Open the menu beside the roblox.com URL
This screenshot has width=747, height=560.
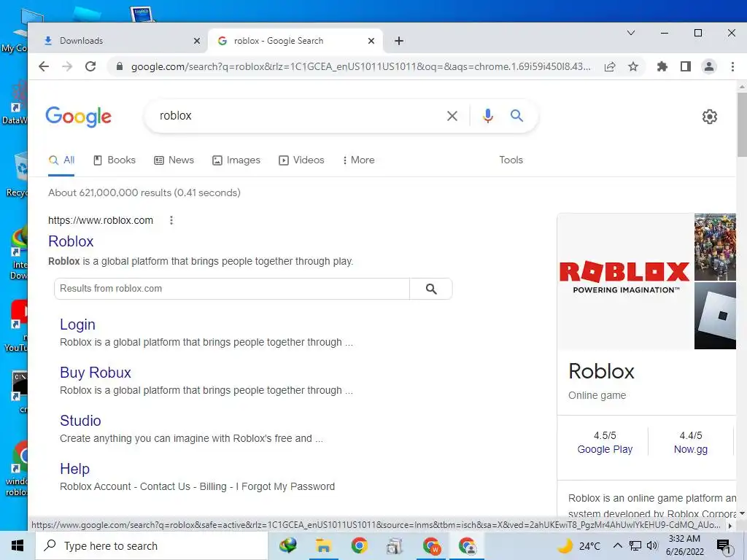(171, 220)
